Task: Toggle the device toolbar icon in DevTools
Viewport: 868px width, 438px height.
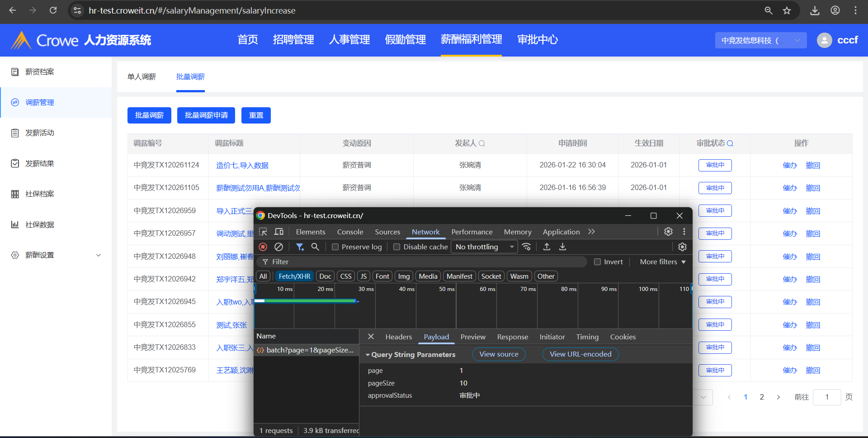Action: [279, 232]
